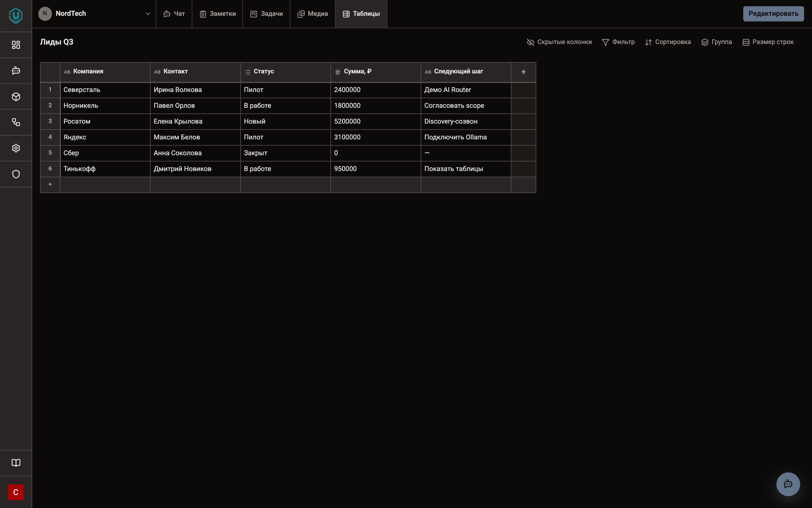Click the 5200000 amount cell
Screen dimensions: 812x508
[376, 121]
